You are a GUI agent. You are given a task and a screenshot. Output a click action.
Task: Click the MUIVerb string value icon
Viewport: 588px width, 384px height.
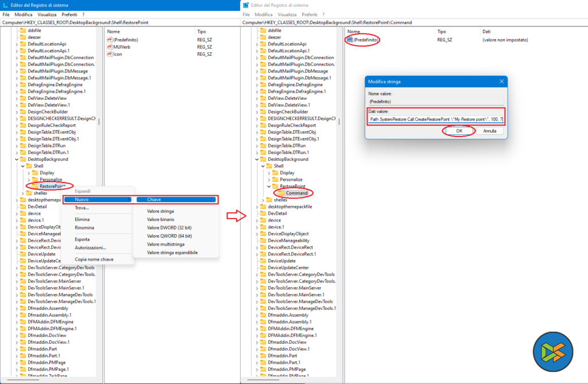point(110,46)
